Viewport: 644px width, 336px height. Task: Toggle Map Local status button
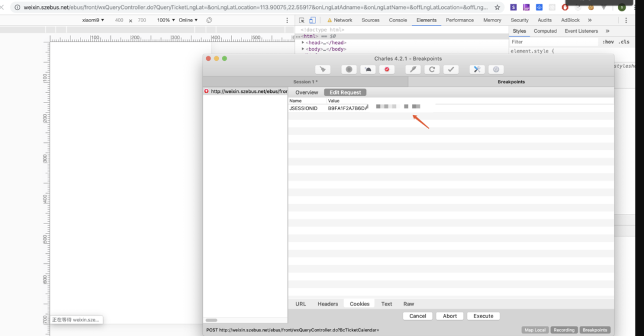(535, 330)
